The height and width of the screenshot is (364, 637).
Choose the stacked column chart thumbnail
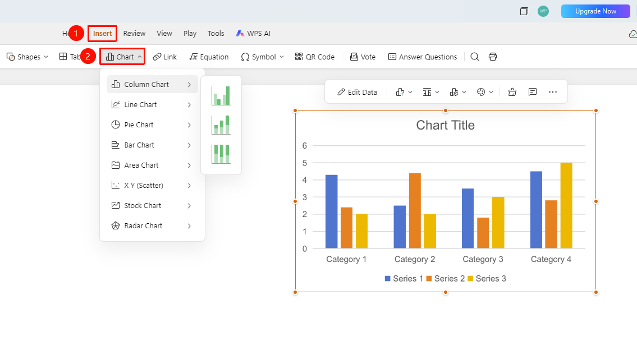point(221,125)
